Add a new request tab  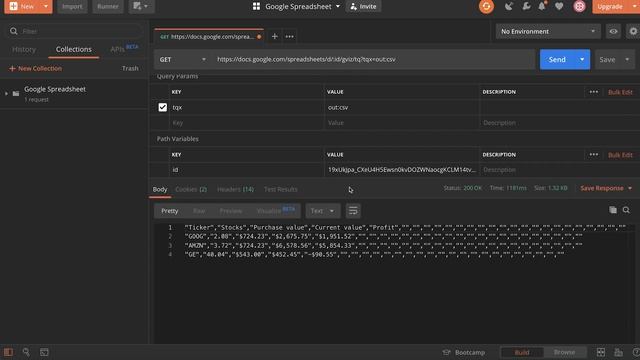[x=275, y=36]
